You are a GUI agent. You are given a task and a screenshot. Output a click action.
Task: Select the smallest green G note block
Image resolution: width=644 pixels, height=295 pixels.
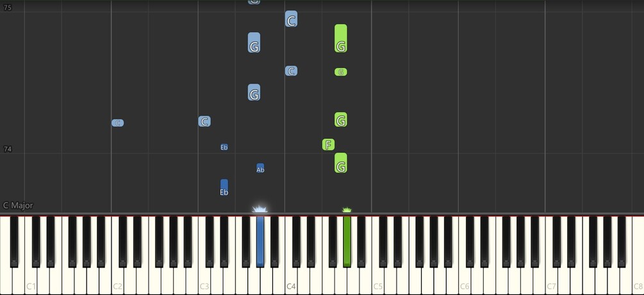(340, 72)
